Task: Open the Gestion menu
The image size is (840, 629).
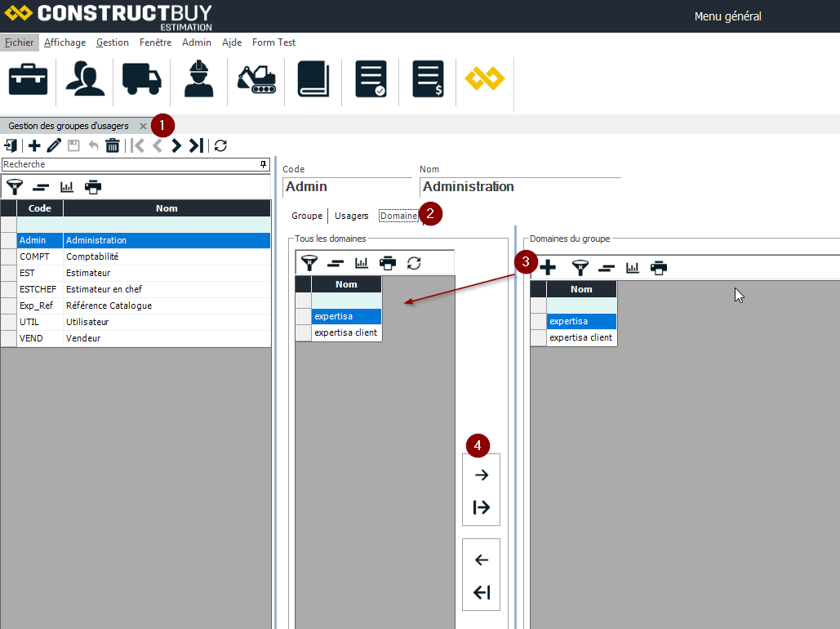Action: pyautogui.click(x=113, y=42)
